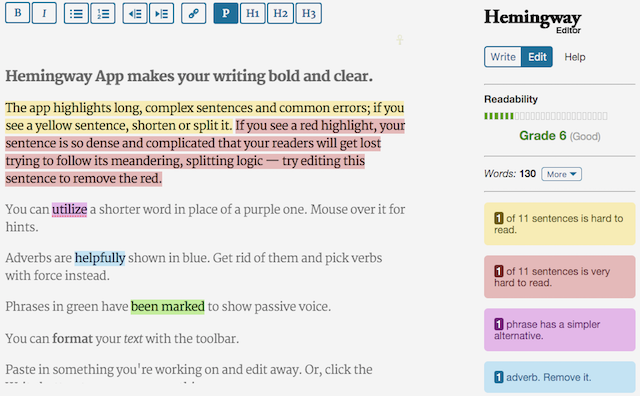Decrease indent with the outdent icon

point(135,13)
